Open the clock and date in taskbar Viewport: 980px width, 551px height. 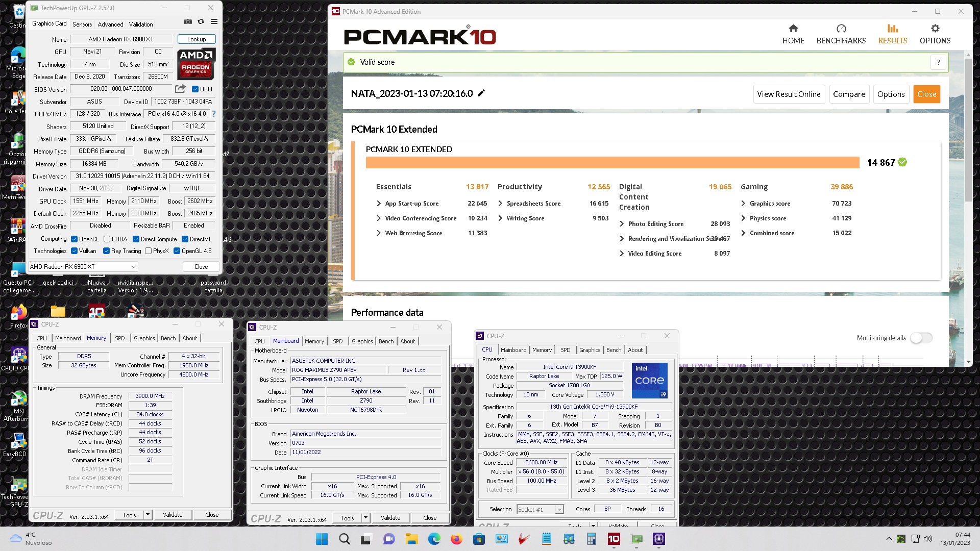[x=955, y=539]
